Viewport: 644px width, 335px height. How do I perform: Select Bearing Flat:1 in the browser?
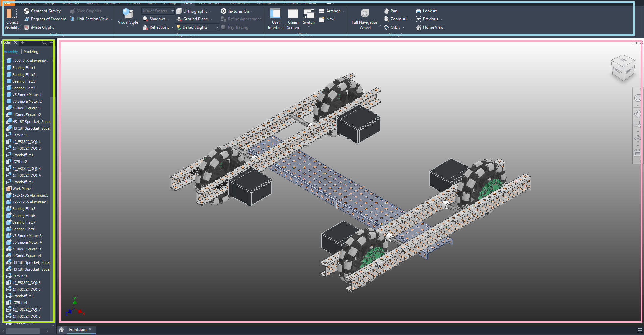click(x=24, y=68)
